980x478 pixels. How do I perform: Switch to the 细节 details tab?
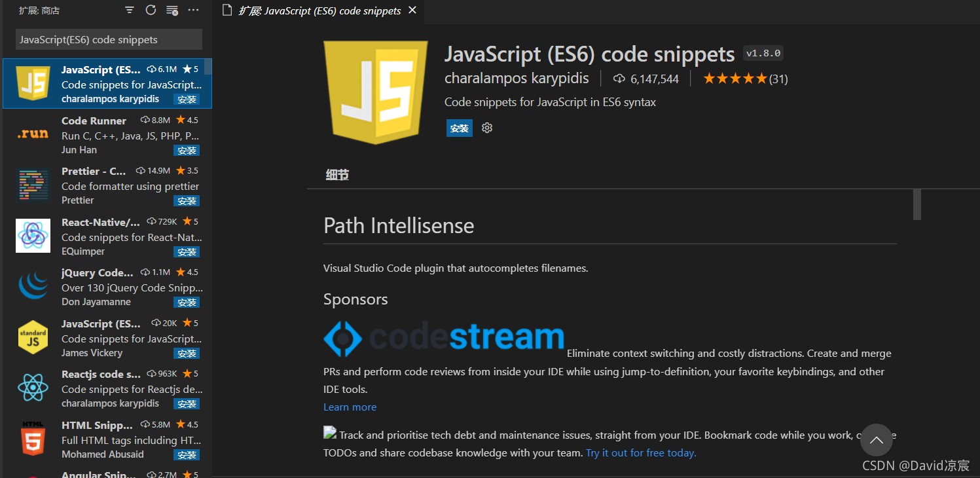[x=337, y=175]
